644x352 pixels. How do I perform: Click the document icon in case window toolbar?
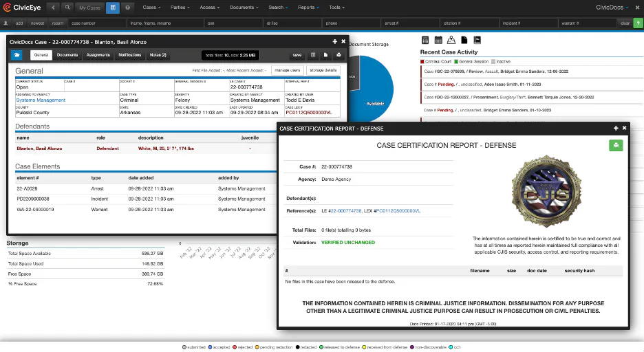click(x=325, y=55)
